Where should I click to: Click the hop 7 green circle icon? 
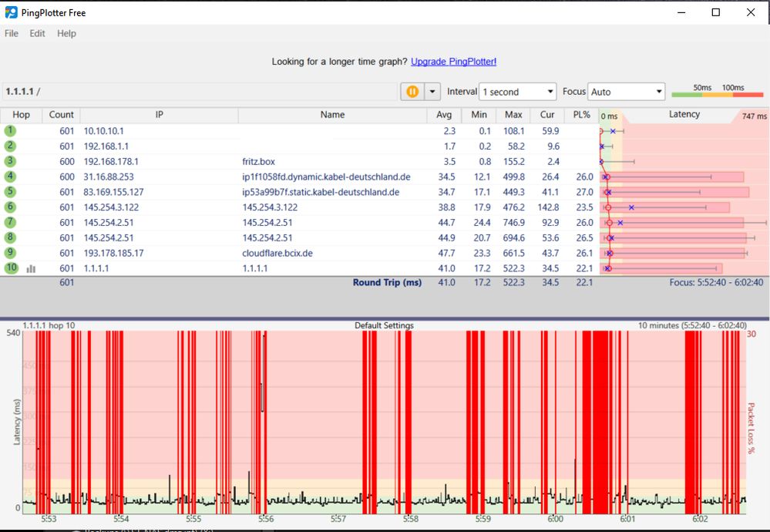[x=10, y=222]
